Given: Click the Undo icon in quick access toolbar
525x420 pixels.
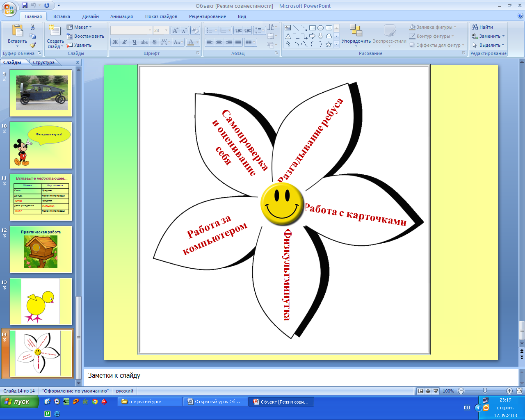Looking at the screenshot, I should (x=34, y=5).
